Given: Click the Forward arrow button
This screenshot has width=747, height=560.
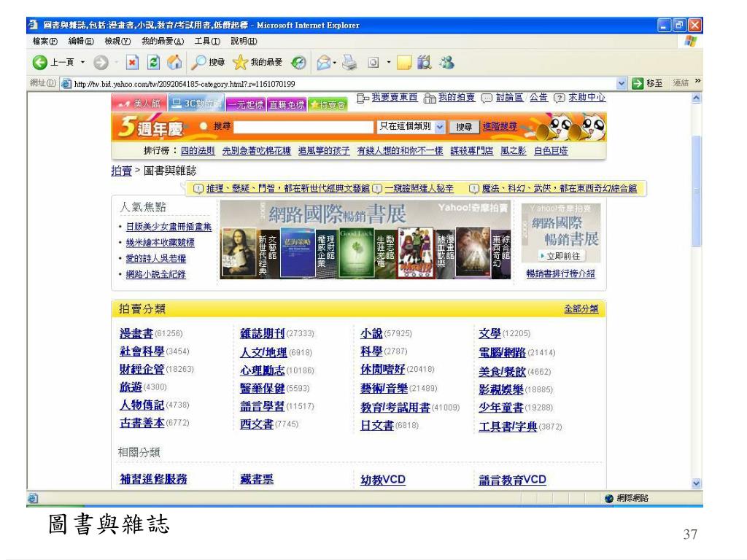Looking at the screenshot, I should (101, 63).
